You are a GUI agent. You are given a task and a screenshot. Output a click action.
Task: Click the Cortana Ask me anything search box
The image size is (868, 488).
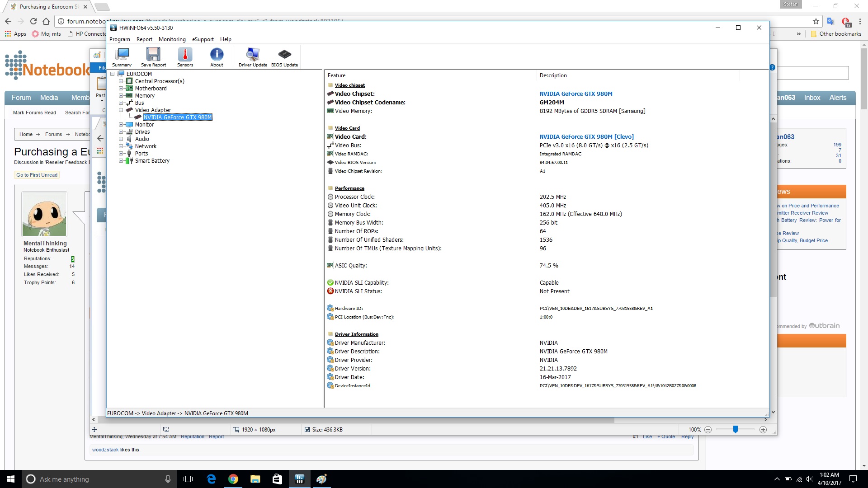pos(99,479)
